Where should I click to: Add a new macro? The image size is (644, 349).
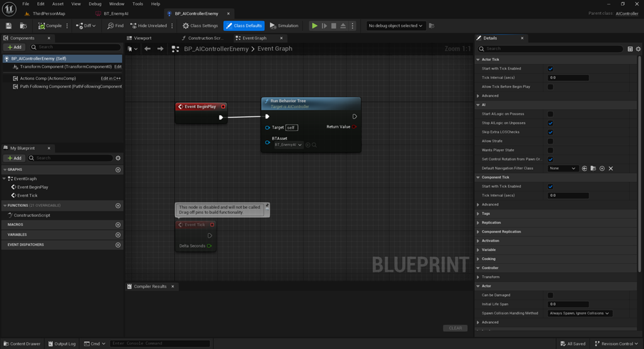point(118,225)
